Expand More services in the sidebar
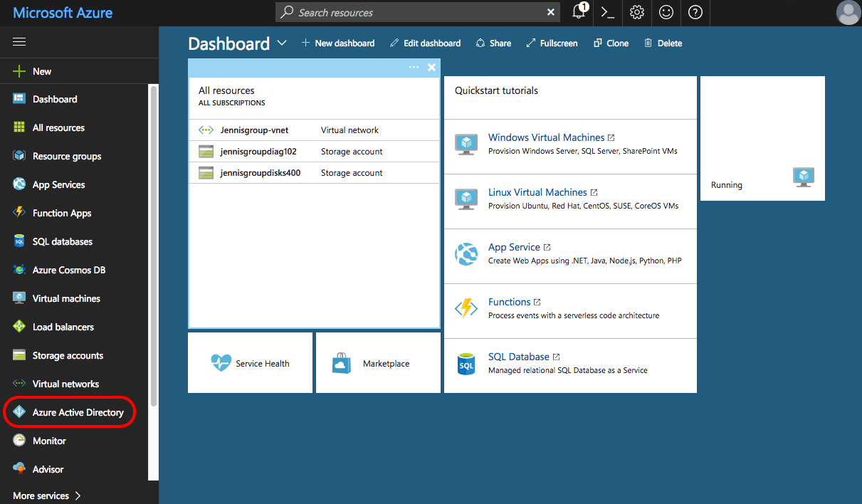 point(47,495)
